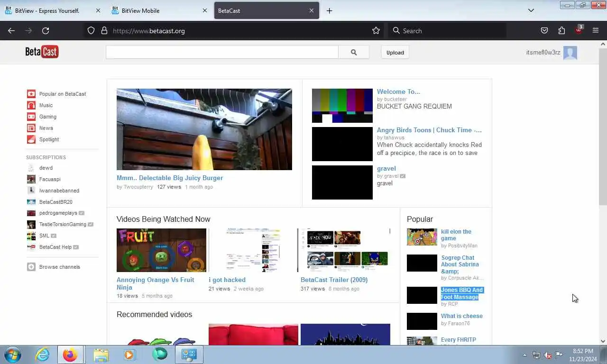Viewport: 607px width, 364px height.
Task: Open the Windows Start button
Action: pyautogui.click(x=13, y=355)
